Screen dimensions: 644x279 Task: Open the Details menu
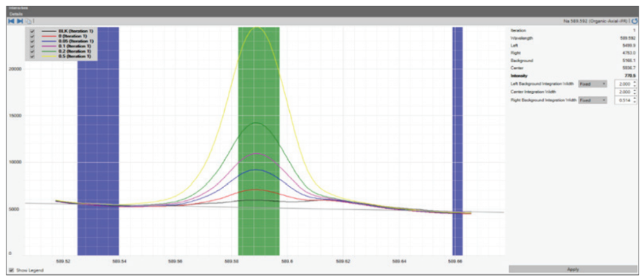coord(16,14)
